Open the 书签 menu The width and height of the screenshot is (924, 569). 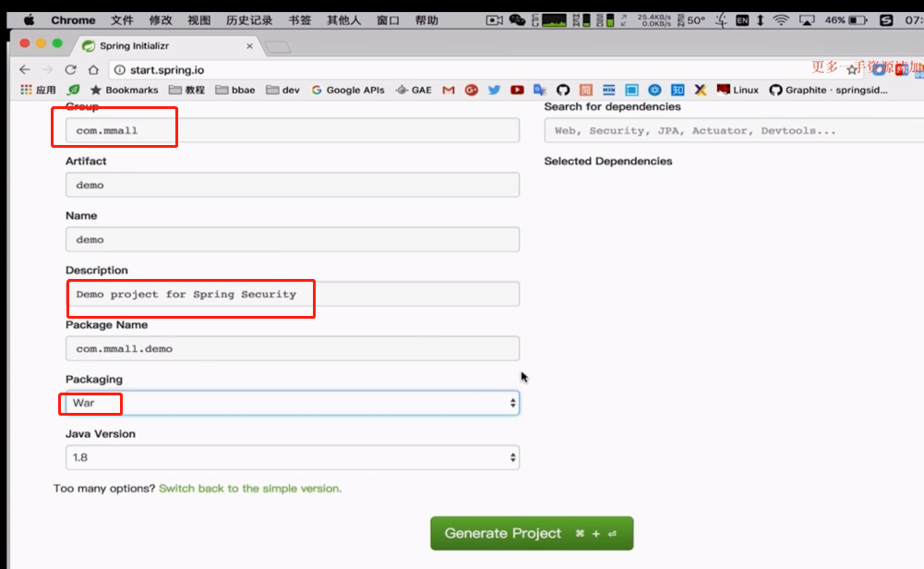point(299,20)
